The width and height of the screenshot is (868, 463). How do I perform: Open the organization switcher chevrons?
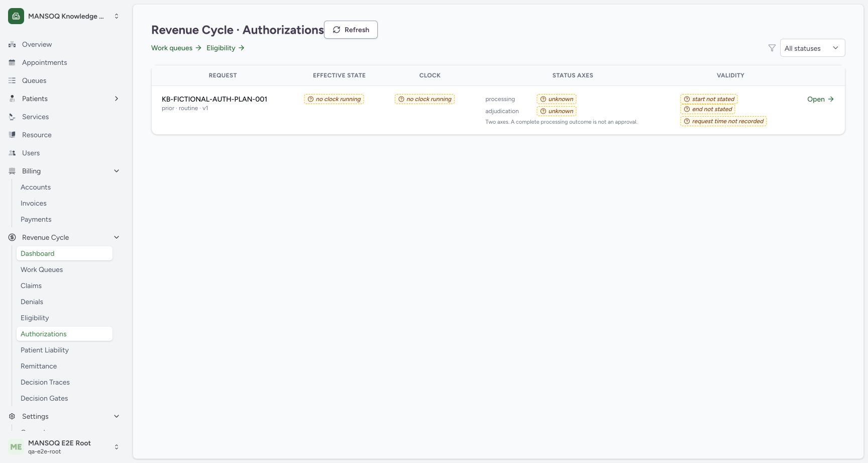point(117,16)
